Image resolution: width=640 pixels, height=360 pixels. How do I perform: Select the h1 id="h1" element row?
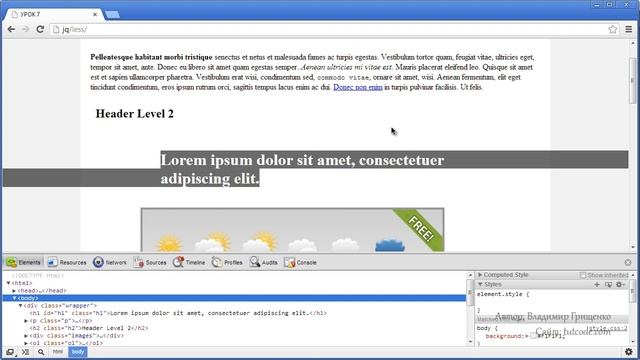point(178,313)
